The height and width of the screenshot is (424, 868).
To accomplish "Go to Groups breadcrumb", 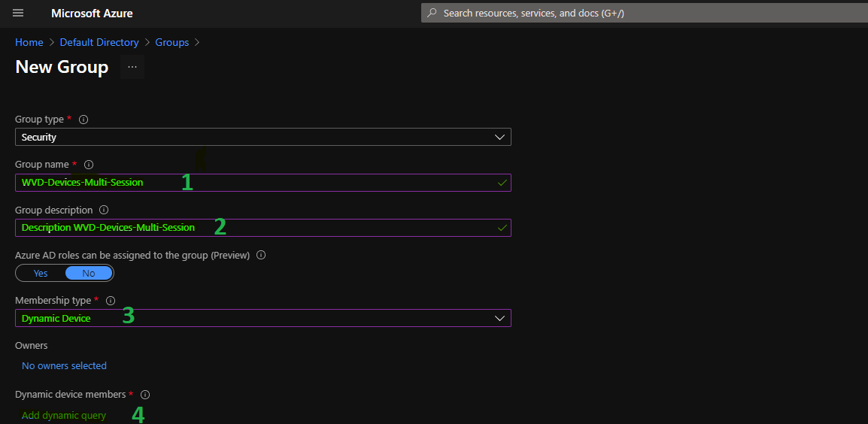I will pos(172,42).
